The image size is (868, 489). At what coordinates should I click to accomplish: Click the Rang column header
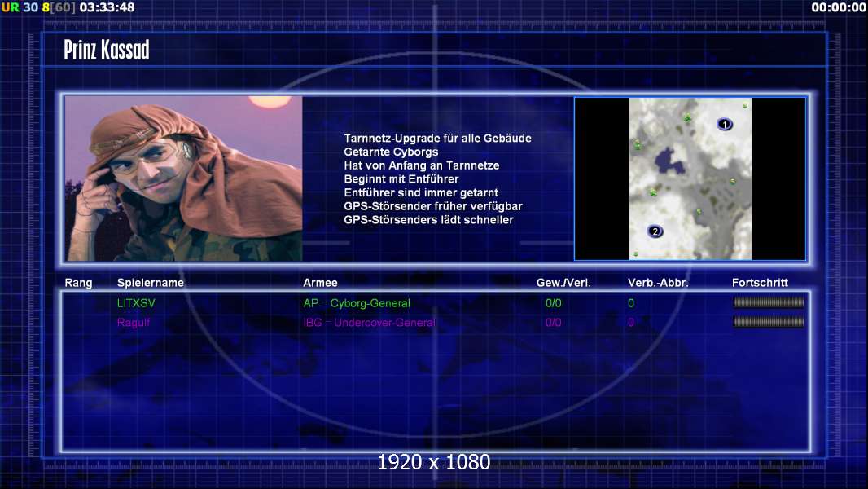click(79, 283)
